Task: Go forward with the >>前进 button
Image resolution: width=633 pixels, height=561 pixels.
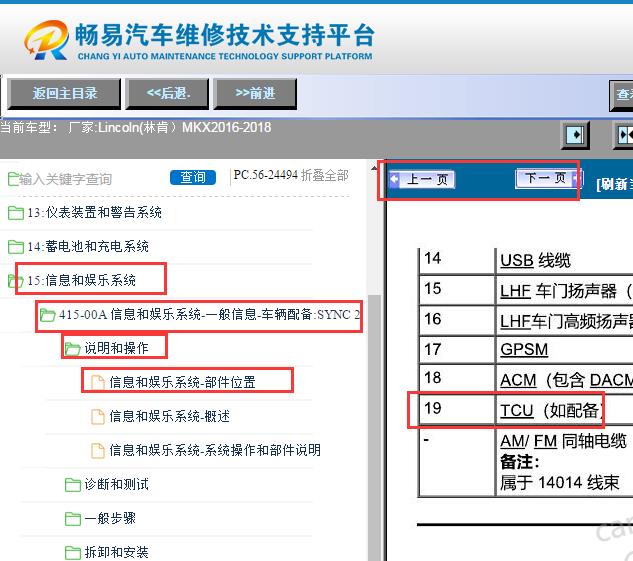Action: point(255,94)
